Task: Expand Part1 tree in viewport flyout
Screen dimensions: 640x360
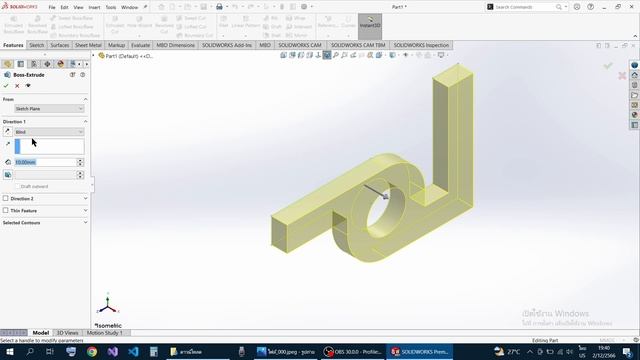Action: (93, 56)
